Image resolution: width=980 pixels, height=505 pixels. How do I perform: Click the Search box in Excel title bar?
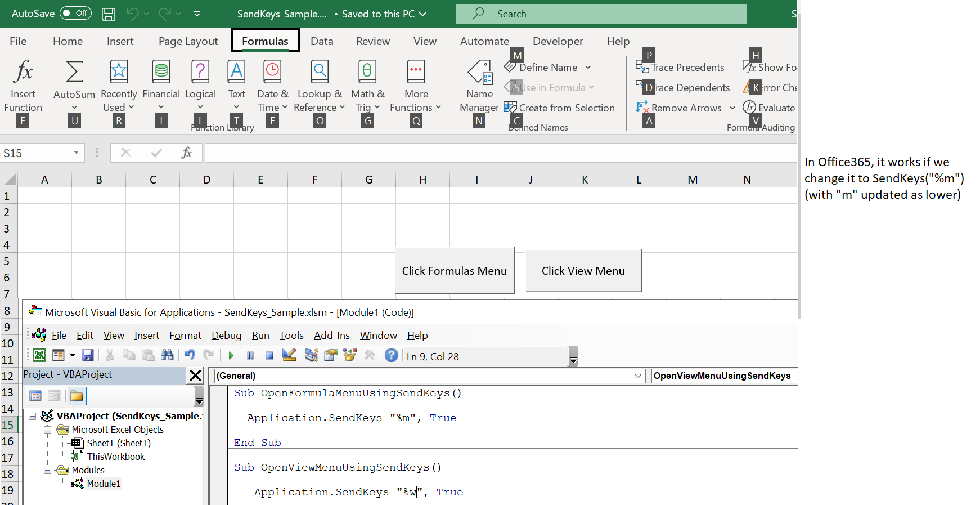point(601,14)
